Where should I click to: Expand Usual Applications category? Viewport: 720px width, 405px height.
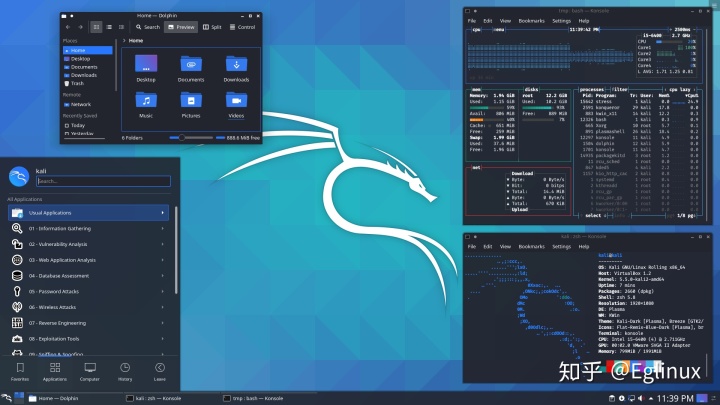click(x=88, y=213)
